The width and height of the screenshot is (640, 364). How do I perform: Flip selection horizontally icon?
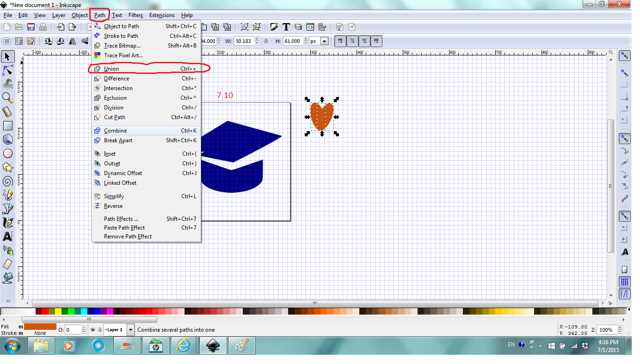click(x=73, y=41)
